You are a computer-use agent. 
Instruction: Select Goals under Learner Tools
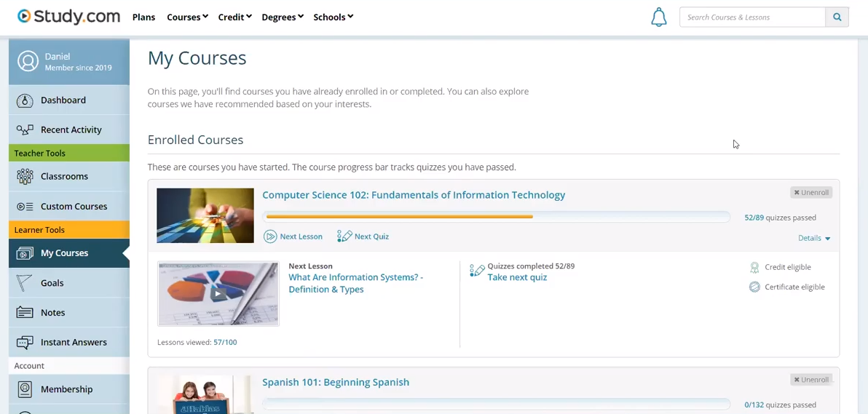click(x=69, y=283)
